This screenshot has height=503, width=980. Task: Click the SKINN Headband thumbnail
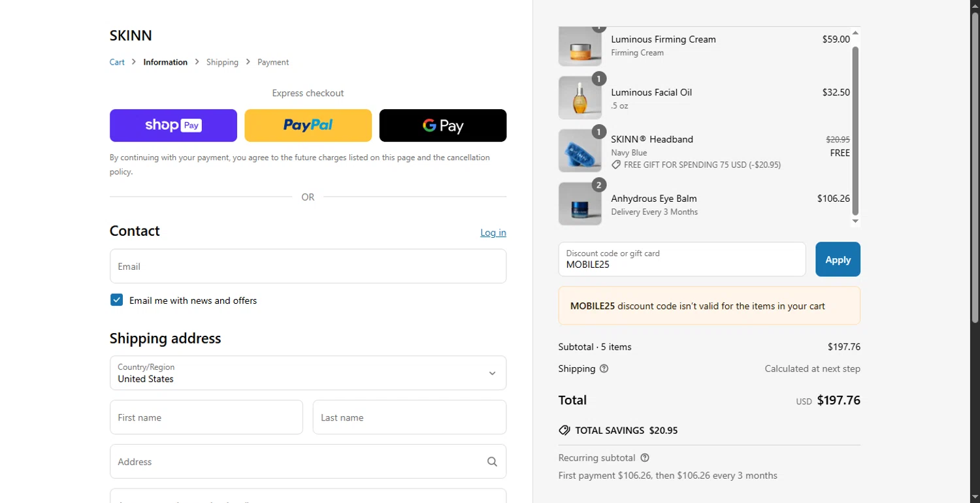click(580, 151)
